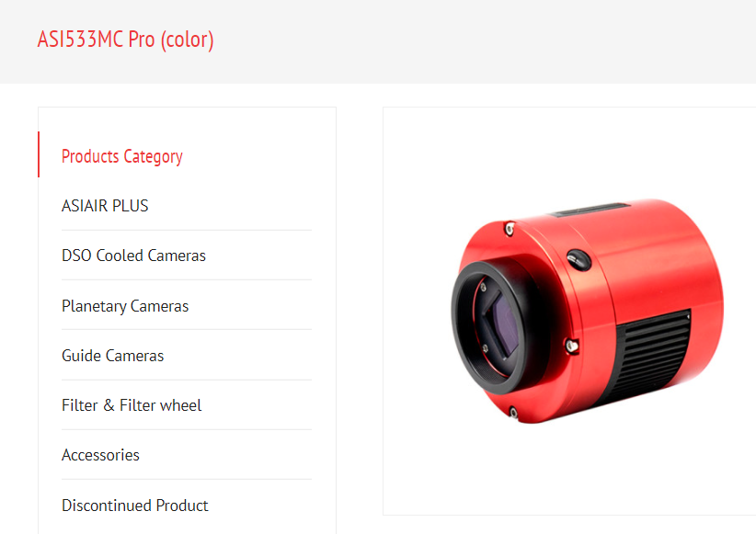Click the black thumb knob on camera
The image size is (756, 534).
[578, 260]
